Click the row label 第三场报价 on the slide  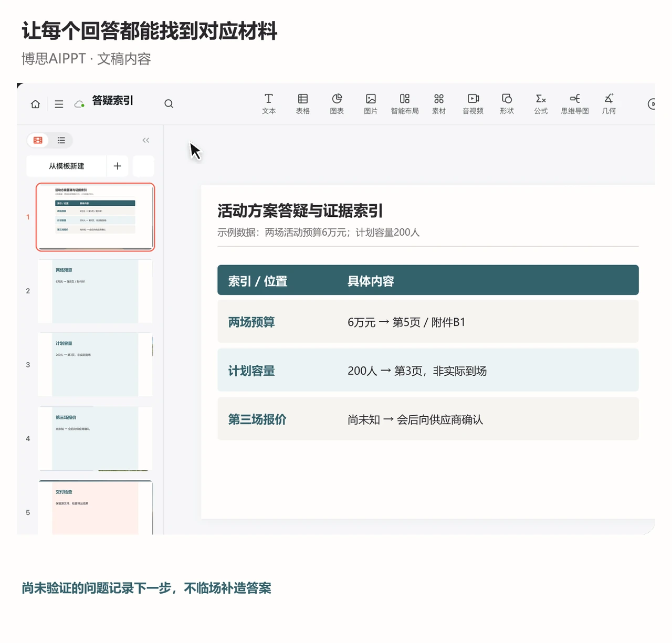coord(257,419)
